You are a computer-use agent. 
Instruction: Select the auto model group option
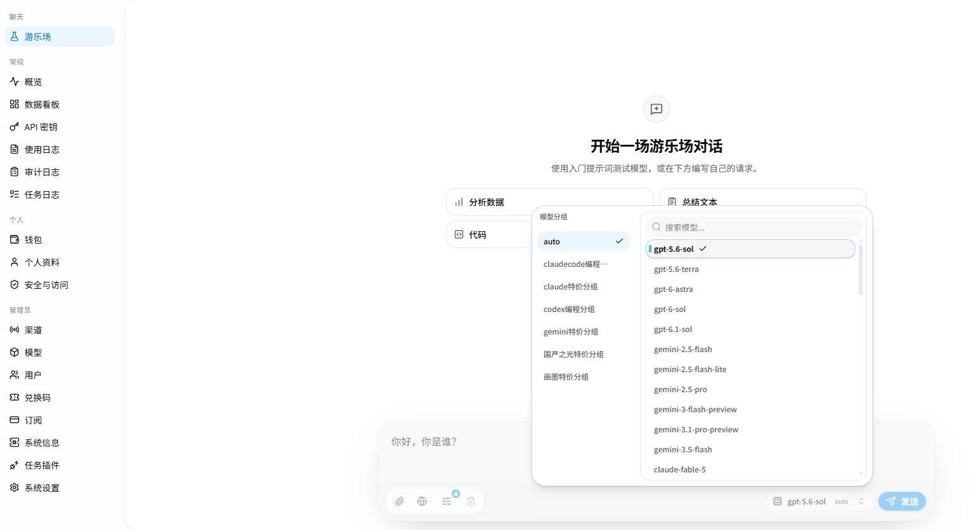point(584,241)
